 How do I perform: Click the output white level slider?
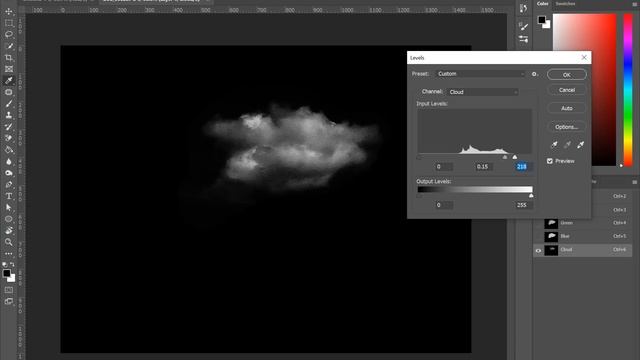[x=531, y=196]
